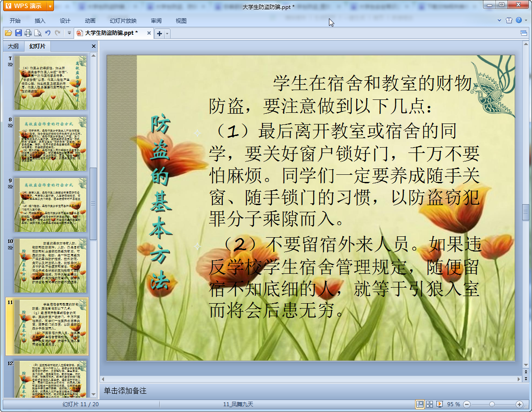Switch to the 设计 tab
532x412 pixels.
65,21
